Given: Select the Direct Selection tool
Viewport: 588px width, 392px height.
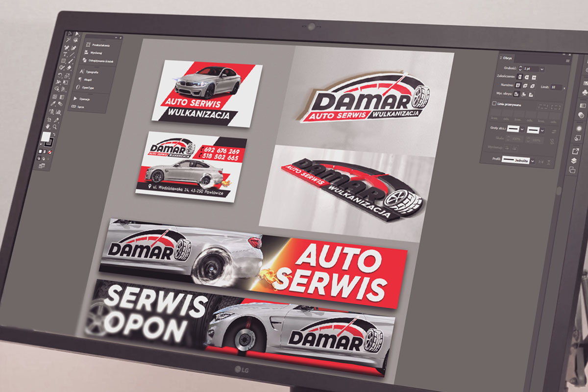Looking at the screenshot, I should (x=76, y=34).
